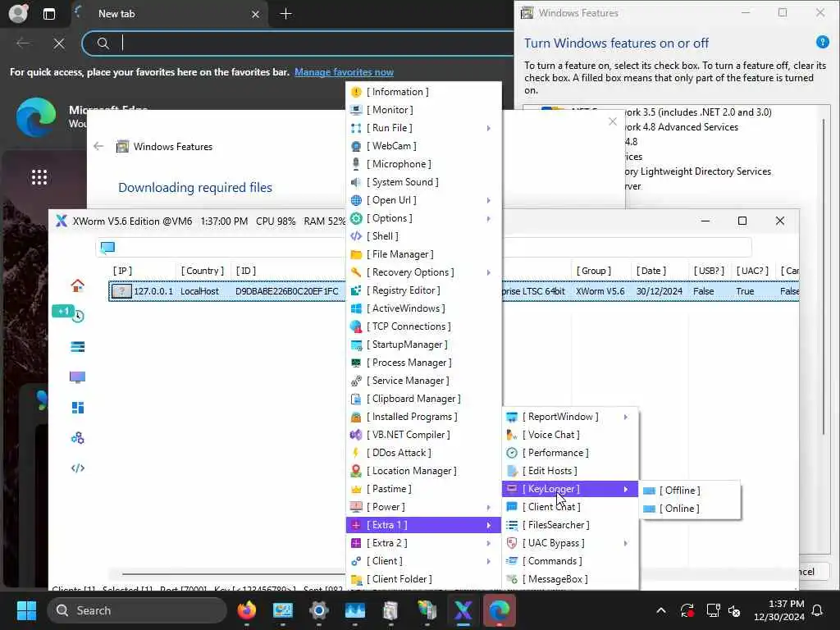Click the Clipboard Manager icon
The width and height of the screenshot is (840, 630).
point(356,399)
